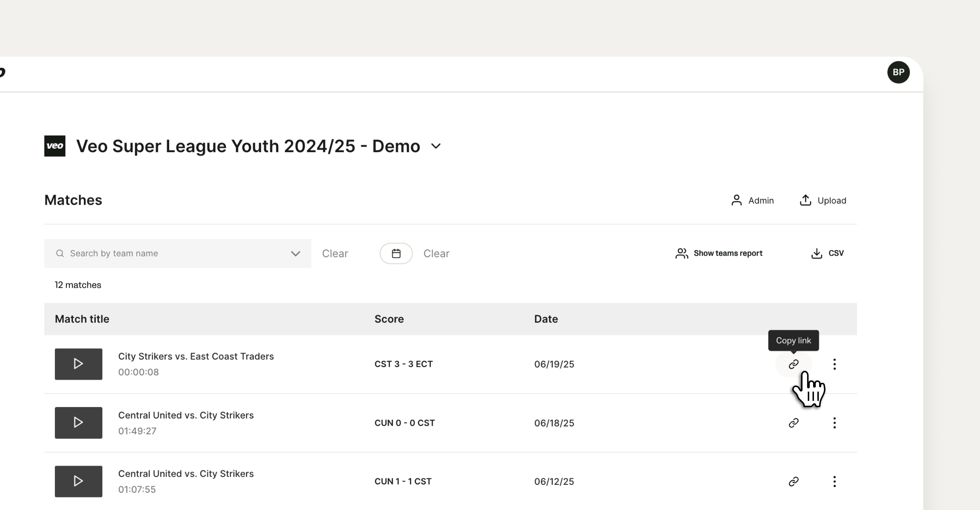Play the Central United 01:07:55 match video

[78, 481]
